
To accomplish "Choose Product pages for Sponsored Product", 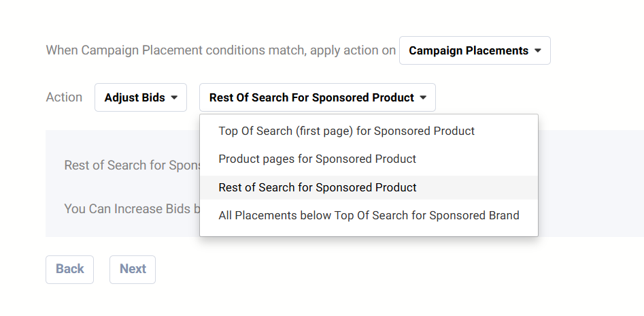I will click(317, 159).
